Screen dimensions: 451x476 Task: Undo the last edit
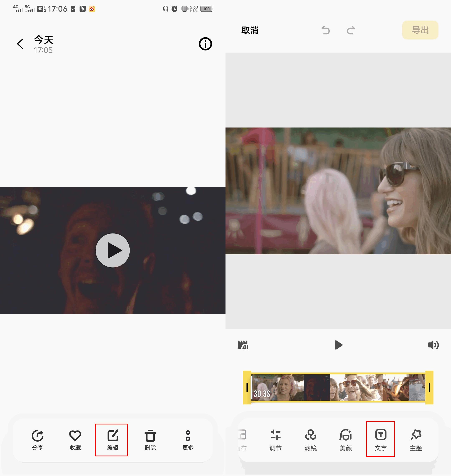(326, 30)
